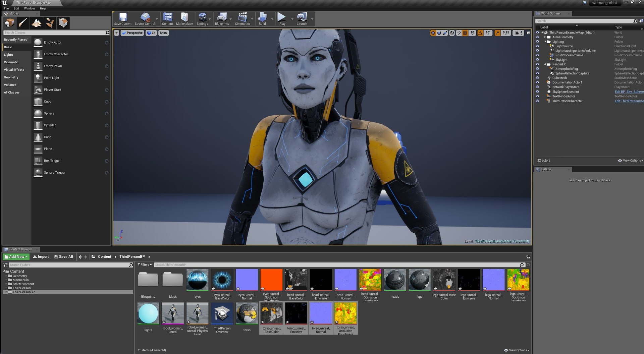
Task: Toggle grid snapping in the viewport
Action: click(x=465, y=33)
